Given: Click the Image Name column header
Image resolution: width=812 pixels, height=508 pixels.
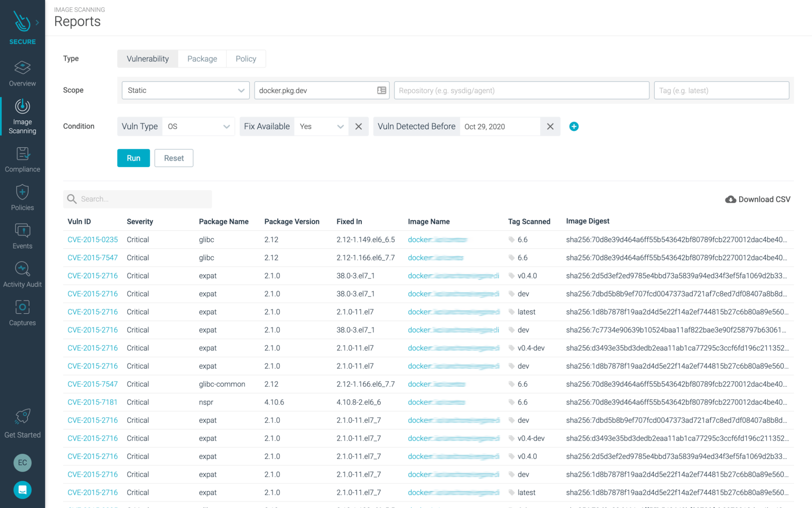Looking at the screenshot, I should pos(429,221).
